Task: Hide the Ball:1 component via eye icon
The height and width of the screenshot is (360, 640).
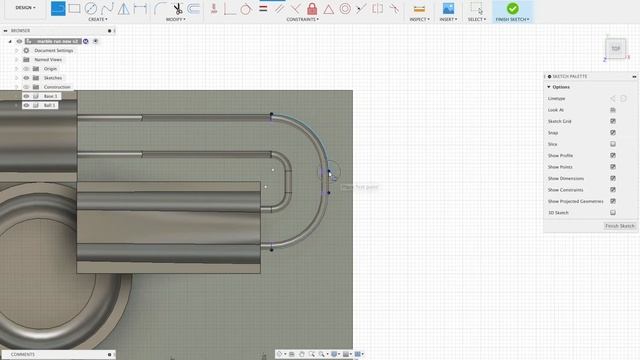Action: point(26,105)
